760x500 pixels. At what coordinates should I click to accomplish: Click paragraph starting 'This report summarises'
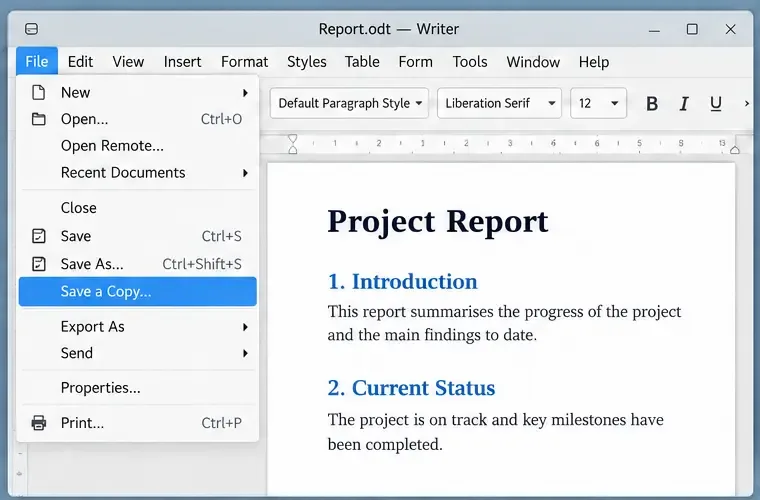point(504,323)
